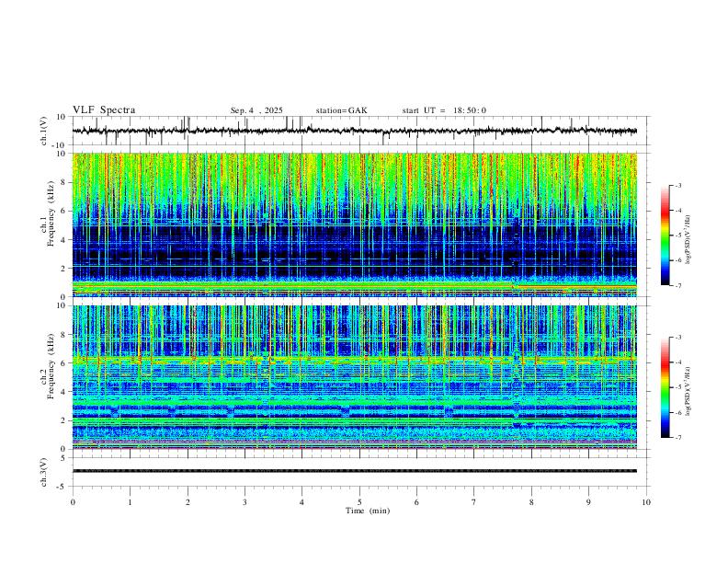The width and height of the screenshot is (728, 563).
Task: Select the date text "Sep. 4 , 2025"
Action: click(256, 110)
